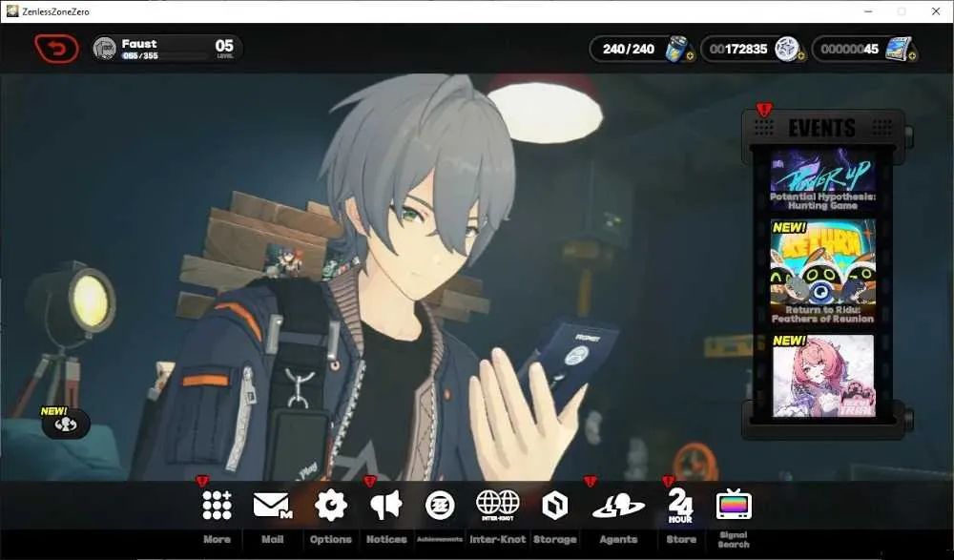Open the Options gear icon
Image resolution: width=954 pixels, height=560 pixels.
(330, 506)
